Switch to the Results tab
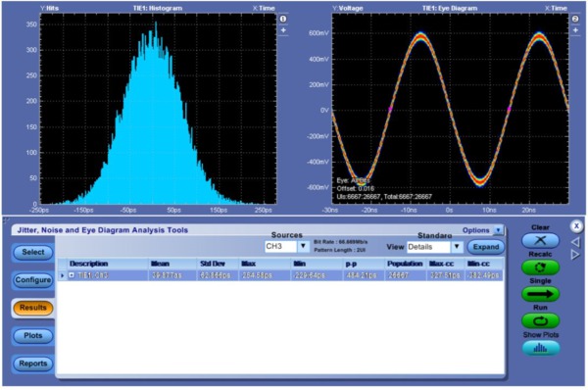 coord(33,308)
